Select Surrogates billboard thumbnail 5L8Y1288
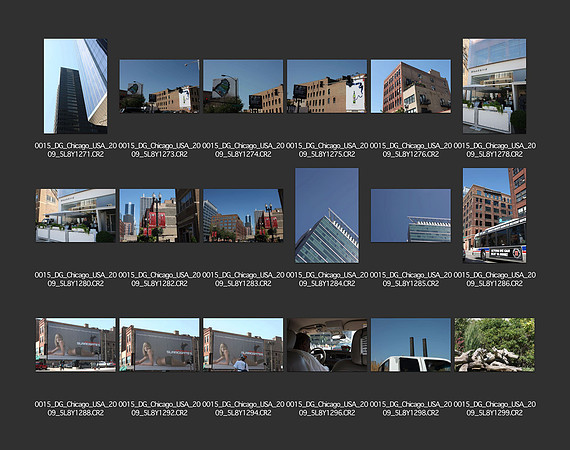This screenshot has width=570, height=450. (76, 345)
